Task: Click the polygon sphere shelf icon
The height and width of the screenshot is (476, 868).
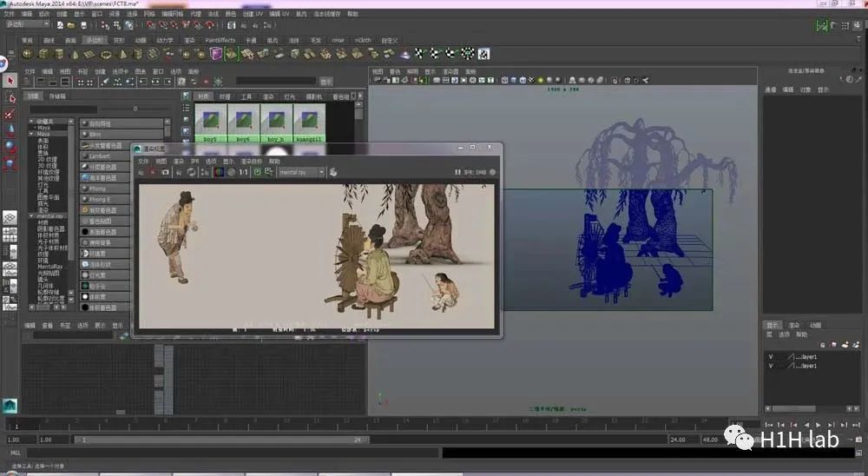Action: pyautogui.click(x=26, y=54)
